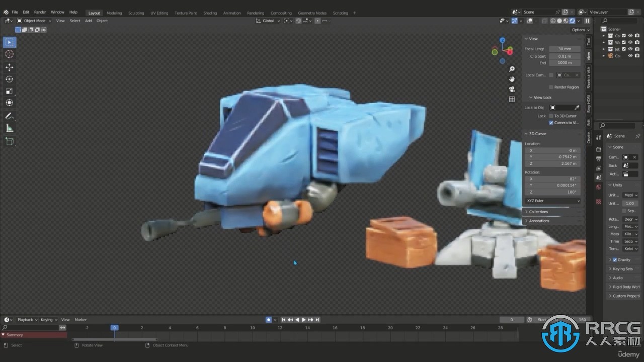Open the Tool properties tab icon
The image size is (644, 362).
point(599,137)
